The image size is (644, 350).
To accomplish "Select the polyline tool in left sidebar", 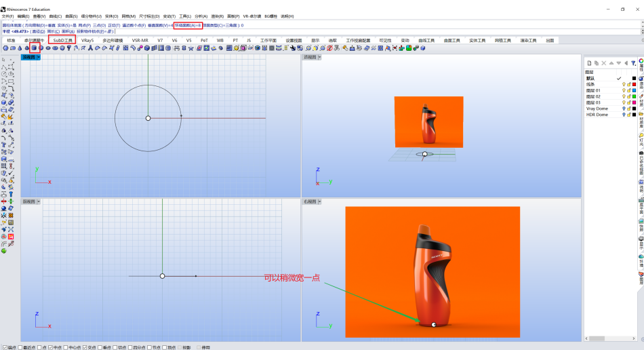I will (3, 67).
